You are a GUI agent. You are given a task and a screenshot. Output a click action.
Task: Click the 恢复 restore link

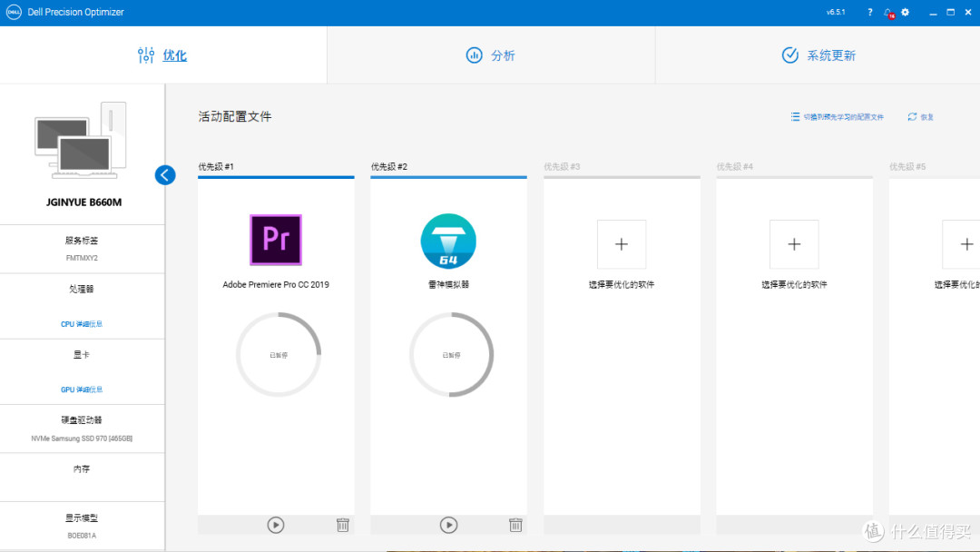point(926,117)
